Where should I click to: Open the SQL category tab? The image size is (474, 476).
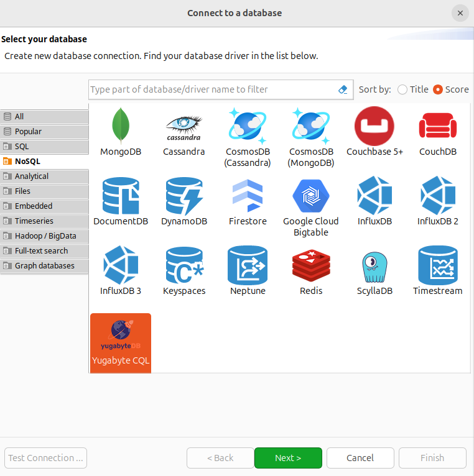44,147
